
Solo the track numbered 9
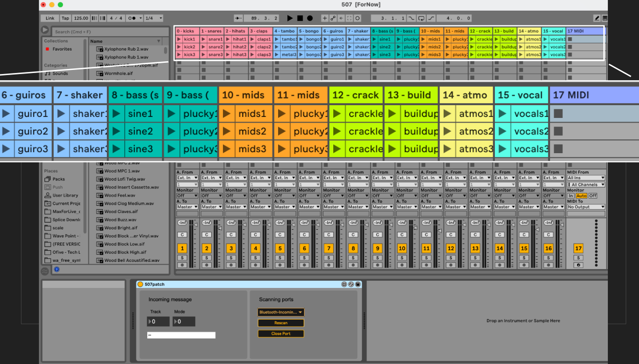(377, 258)
